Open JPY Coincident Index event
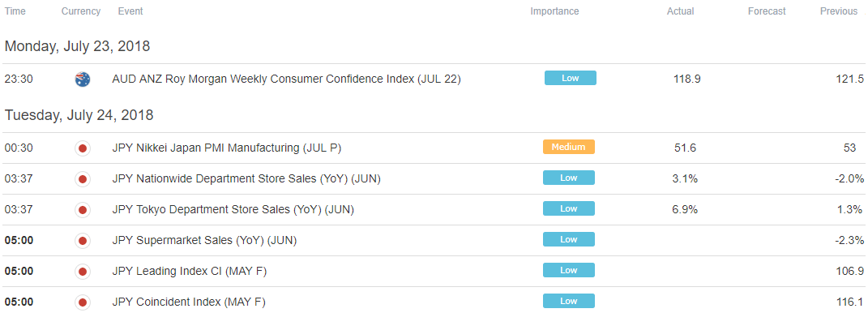Viewport: 868px width, 313px height. click(x=189, y=302)
